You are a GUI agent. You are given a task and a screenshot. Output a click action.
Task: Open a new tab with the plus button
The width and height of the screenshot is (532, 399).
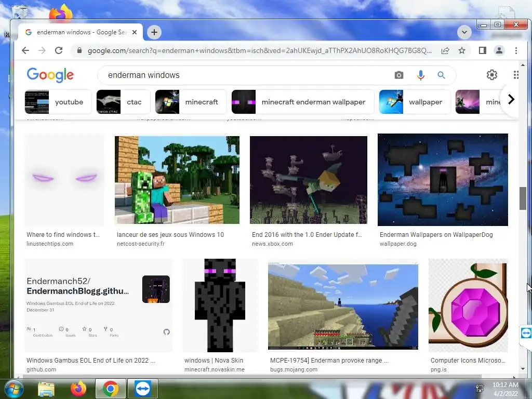point(154,32)
